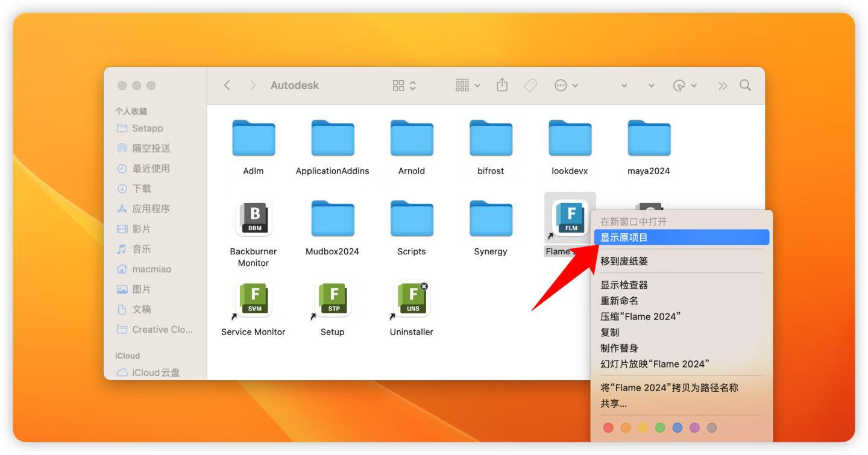The width and height of the screenshot is (868, 455).
Task: Select the Scripts folder
Action: point(412,218)
